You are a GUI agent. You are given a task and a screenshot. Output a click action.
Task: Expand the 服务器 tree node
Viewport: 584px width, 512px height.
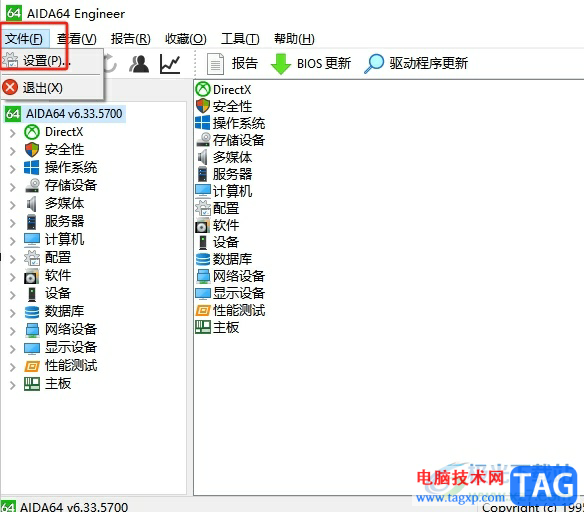click(12, 222)
